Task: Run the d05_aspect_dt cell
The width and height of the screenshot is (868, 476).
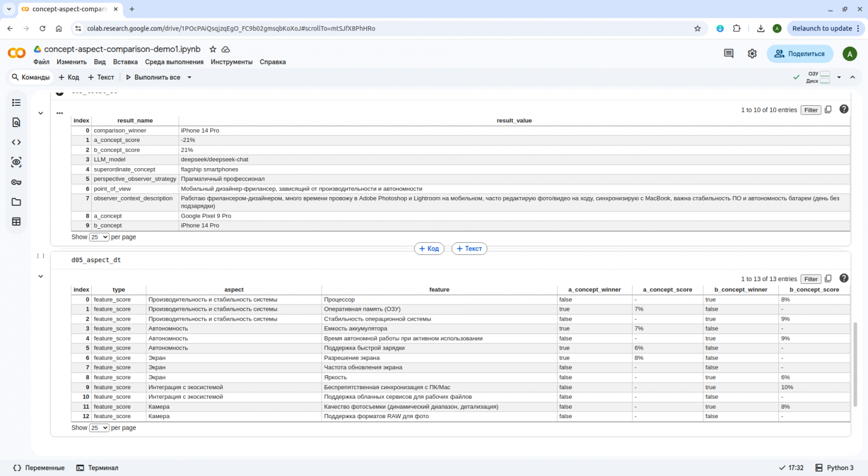Action: click(x=41, y=256)
